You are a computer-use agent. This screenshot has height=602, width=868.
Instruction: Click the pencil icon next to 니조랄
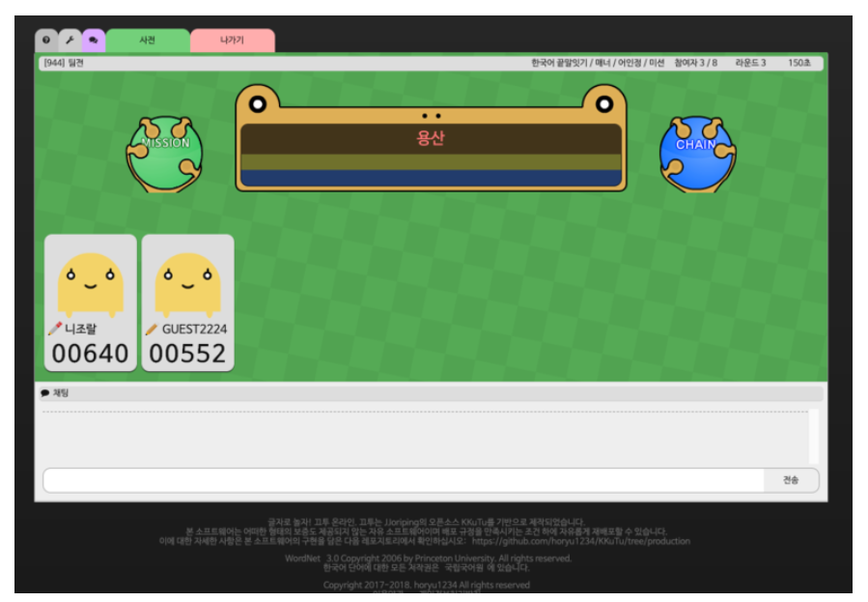click(x=54, y=329)
